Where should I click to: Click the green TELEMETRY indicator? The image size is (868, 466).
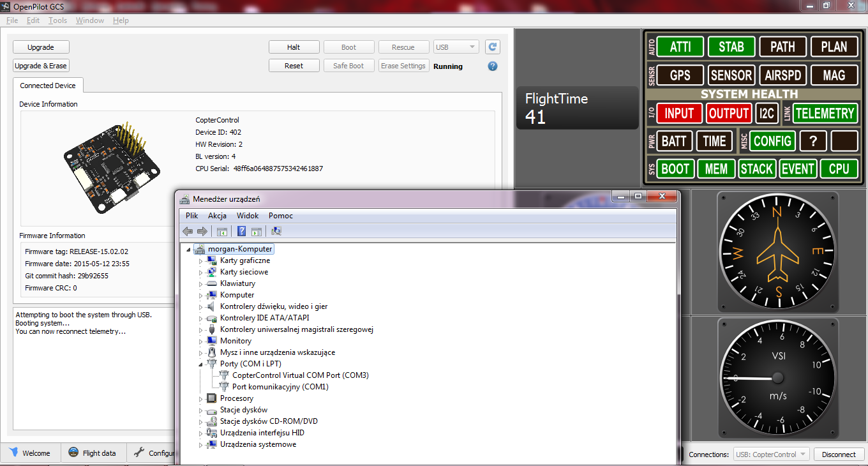click(825, 114)
